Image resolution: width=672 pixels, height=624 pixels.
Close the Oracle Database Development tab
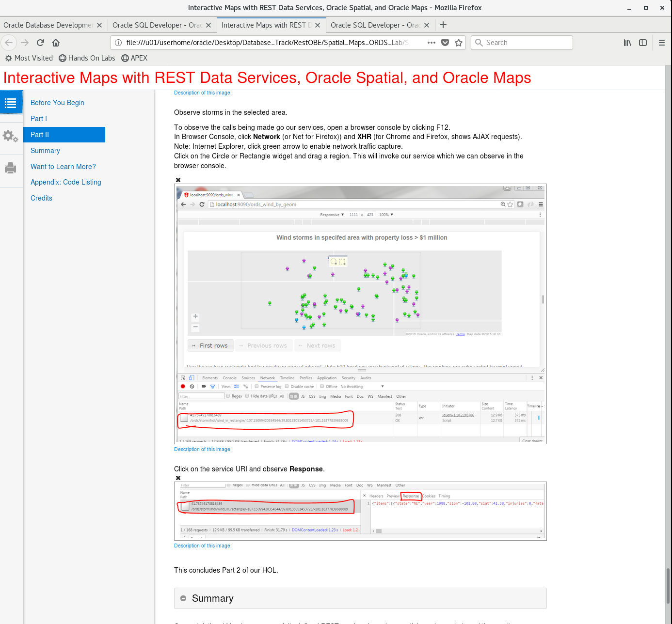click(x=99, y=25)
